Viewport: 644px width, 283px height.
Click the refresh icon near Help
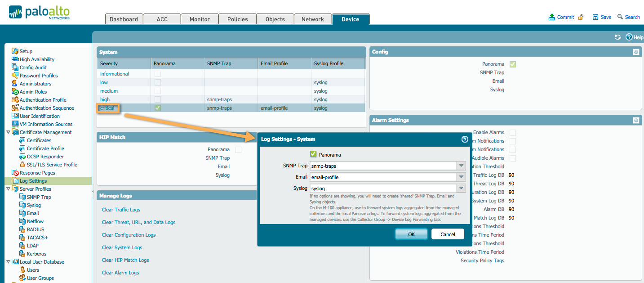617,37
